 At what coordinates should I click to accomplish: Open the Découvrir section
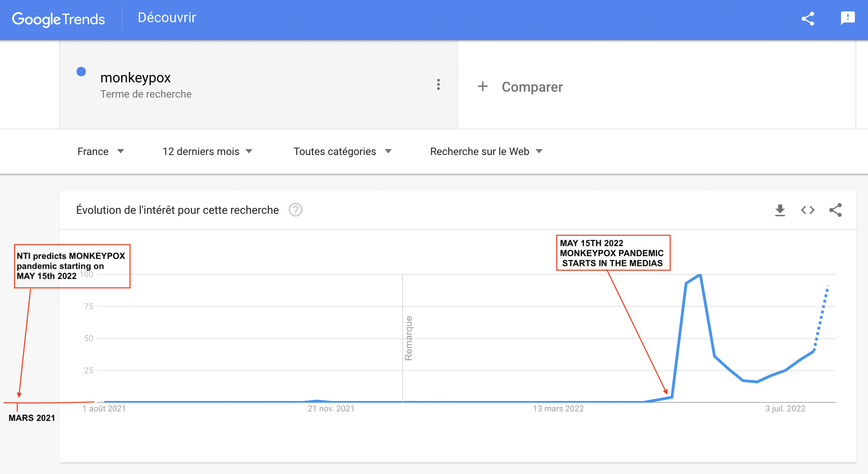[167, 17]
